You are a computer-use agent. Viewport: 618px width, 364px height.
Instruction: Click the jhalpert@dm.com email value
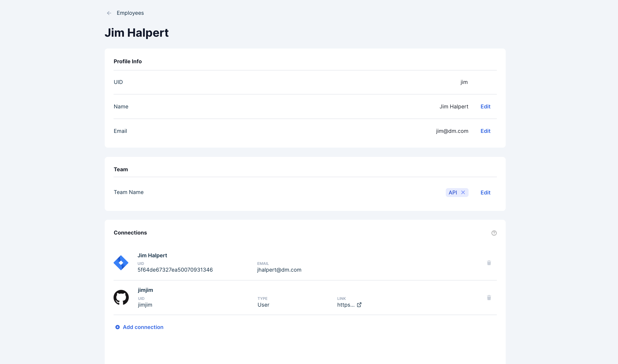tap(279, 270)
